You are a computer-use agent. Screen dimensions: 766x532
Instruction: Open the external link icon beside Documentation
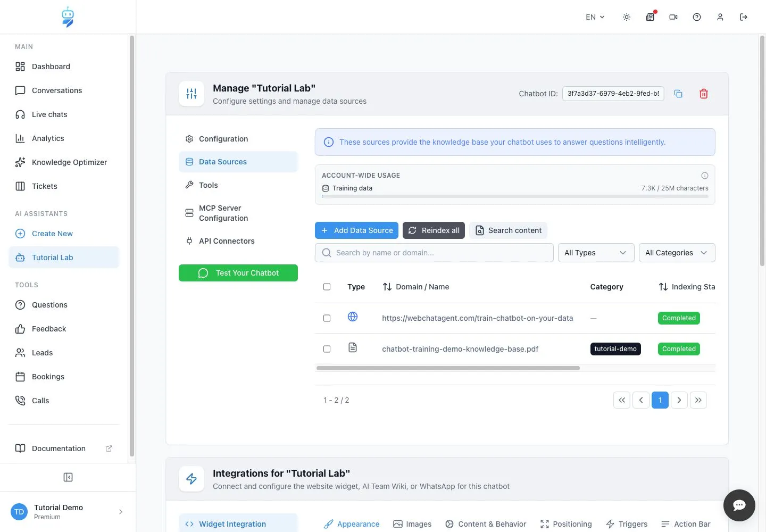(x=109, y=448)
